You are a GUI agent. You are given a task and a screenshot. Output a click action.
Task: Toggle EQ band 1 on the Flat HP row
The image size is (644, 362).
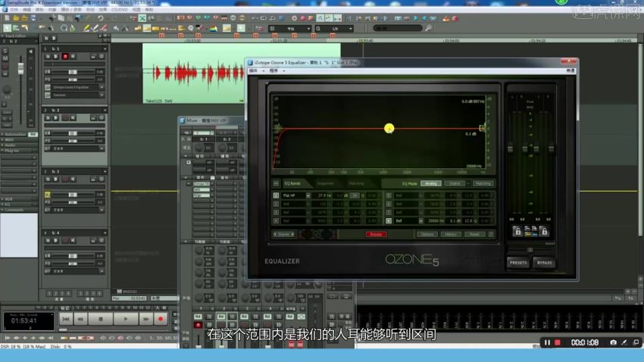click(x=276, y=195)
